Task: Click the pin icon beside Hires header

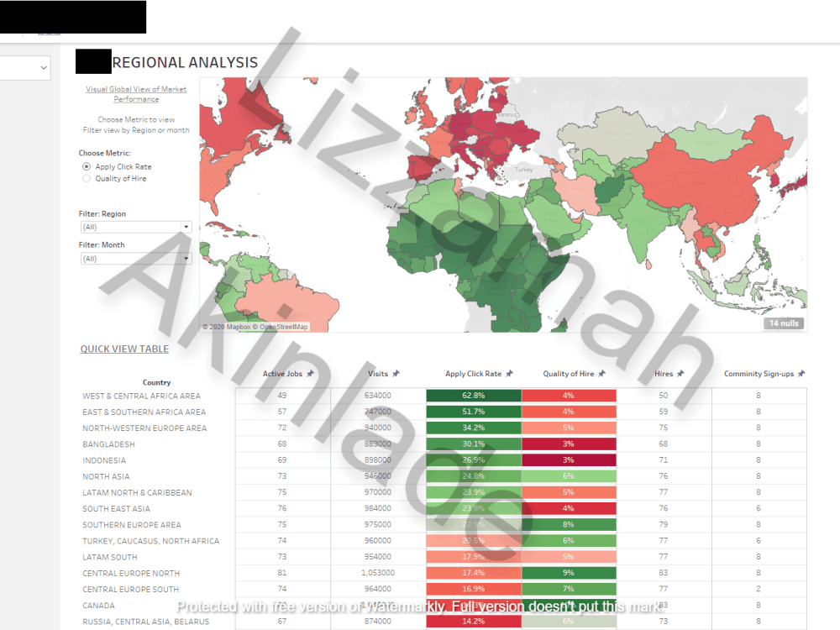Action: [680, 374]
